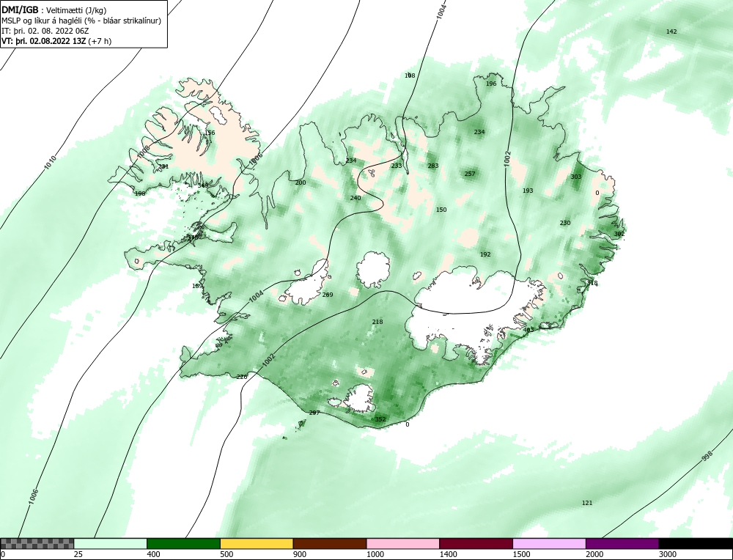
Task: Click the isobar label '1008'
Action: point(144,151)
